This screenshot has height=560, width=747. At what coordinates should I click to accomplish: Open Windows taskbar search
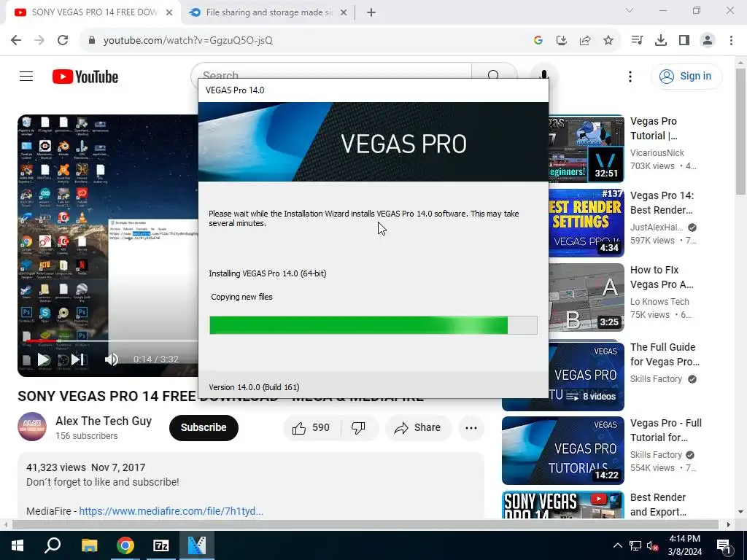point(53,545)
